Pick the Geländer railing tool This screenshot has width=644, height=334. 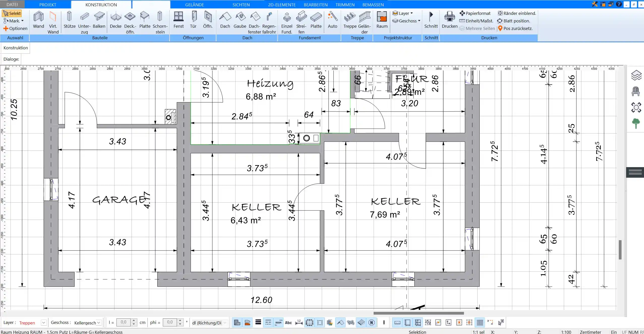(364, 22)
